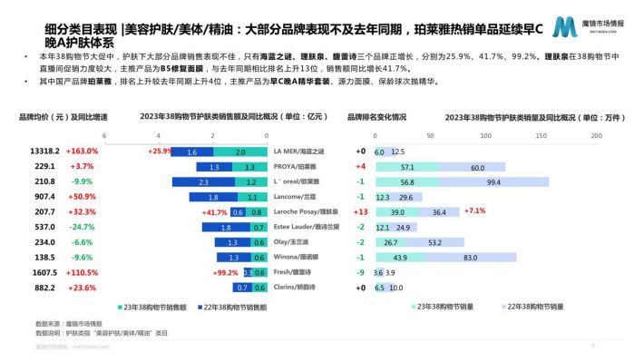Click L'oreal's 99.4 volume bar segment
Screen dimensions: 644x362
pos(494,182)
